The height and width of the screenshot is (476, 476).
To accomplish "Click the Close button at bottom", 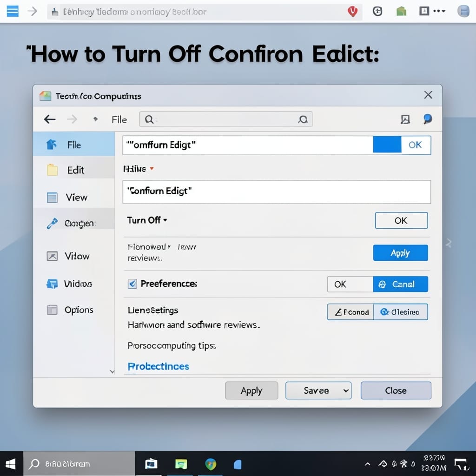I will [x=396, y=390].
